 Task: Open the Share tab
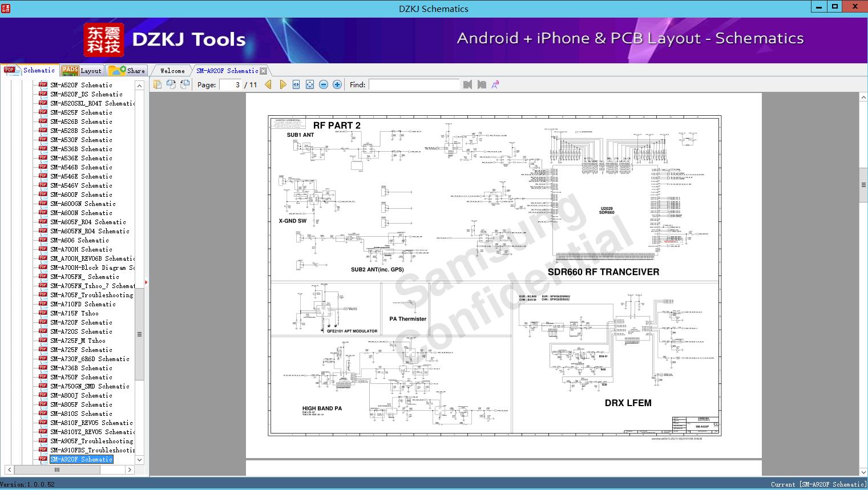pyautogui.click(x=127, y=71)
